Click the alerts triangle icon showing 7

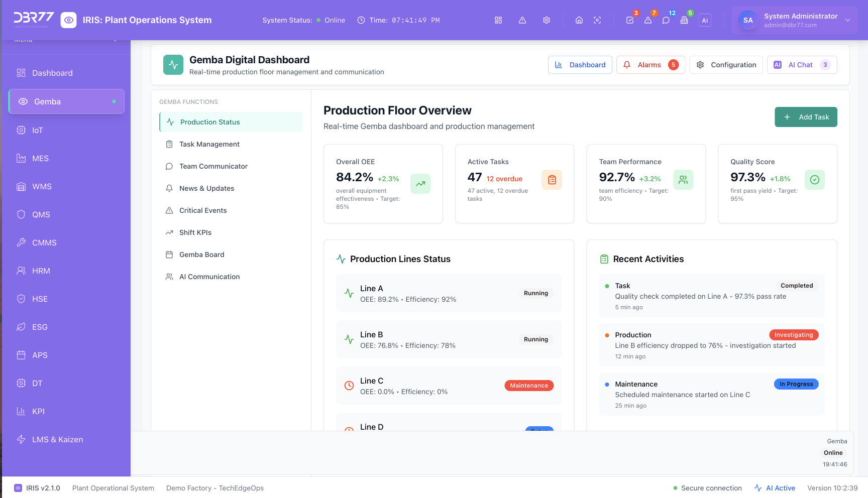tap(648, 20)
